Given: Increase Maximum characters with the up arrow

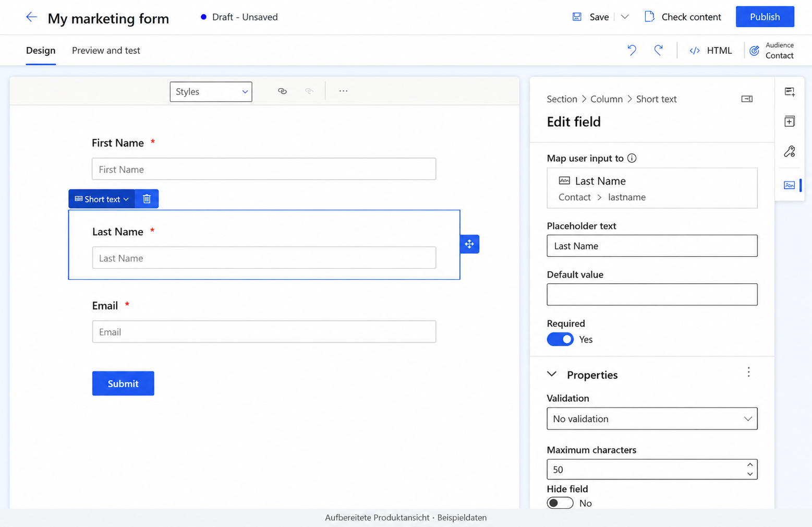Looking at the screenshot, I should point(749,465).
